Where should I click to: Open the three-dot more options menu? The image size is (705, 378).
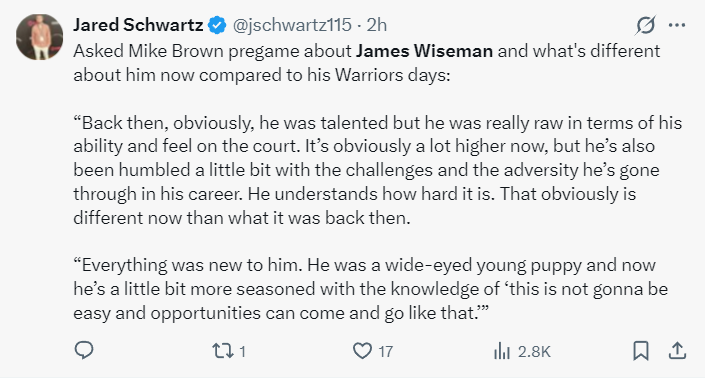click(677, 25)
